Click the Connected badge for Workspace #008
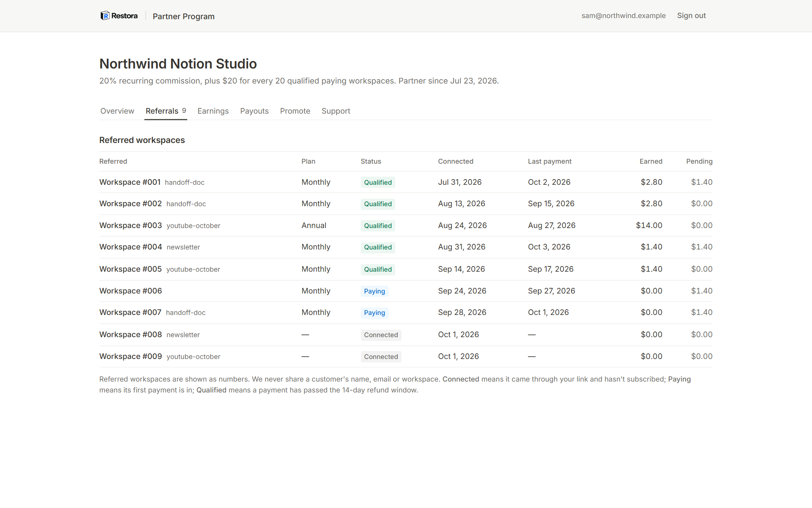The width and height of the screenshot is (812, 508). (381, 335)
